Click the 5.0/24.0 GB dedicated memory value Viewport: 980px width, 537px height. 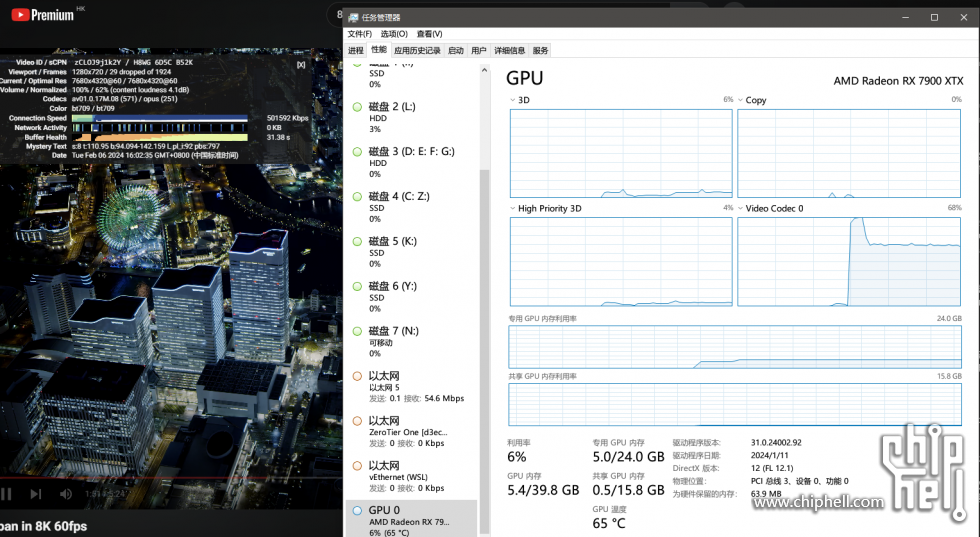628,457
